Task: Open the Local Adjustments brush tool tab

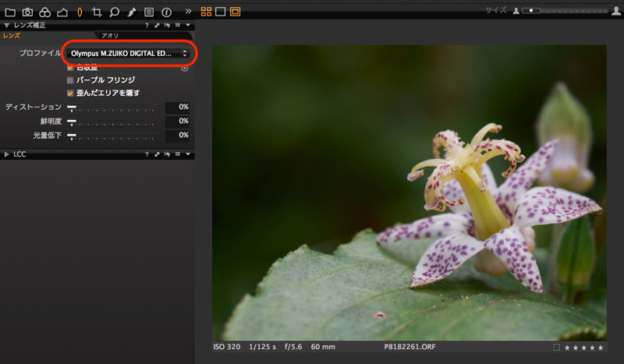Action: [132, 12]
